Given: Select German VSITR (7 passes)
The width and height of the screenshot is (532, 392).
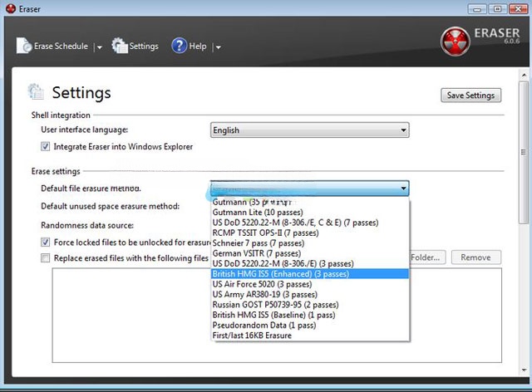Looking at the screenshot, I should [x=310, y=253].
